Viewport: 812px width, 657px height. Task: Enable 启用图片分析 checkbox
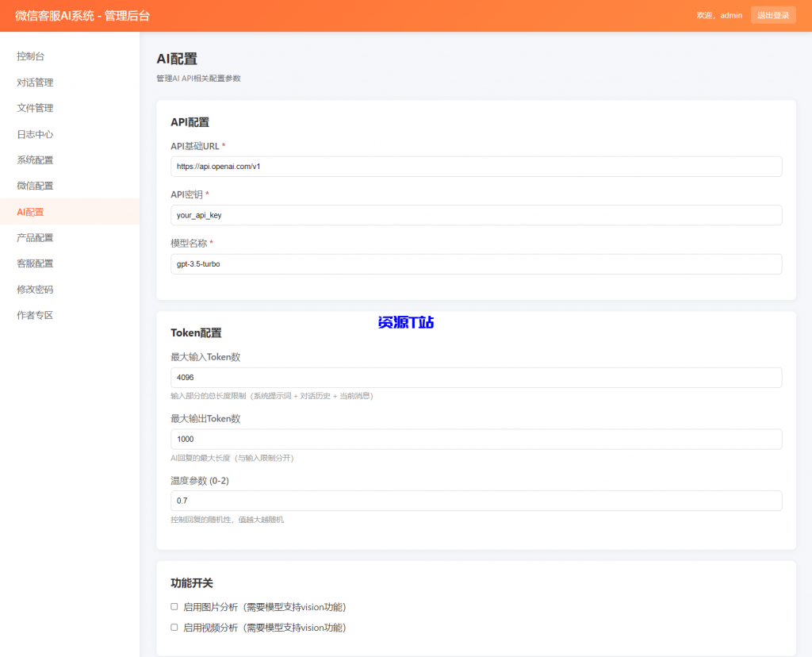click(174, 606)
